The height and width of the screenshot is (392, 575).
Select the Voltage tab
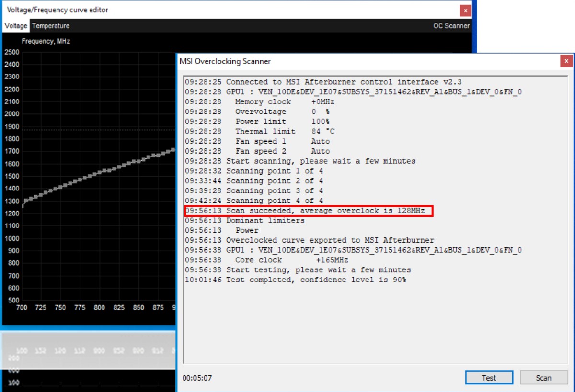15,26
